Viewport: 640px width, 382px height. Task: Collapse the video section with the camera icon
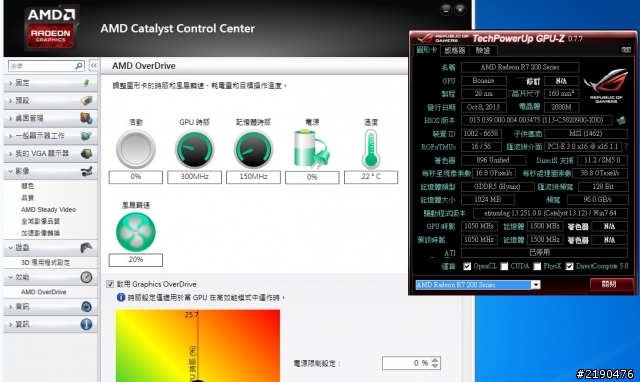51,171
